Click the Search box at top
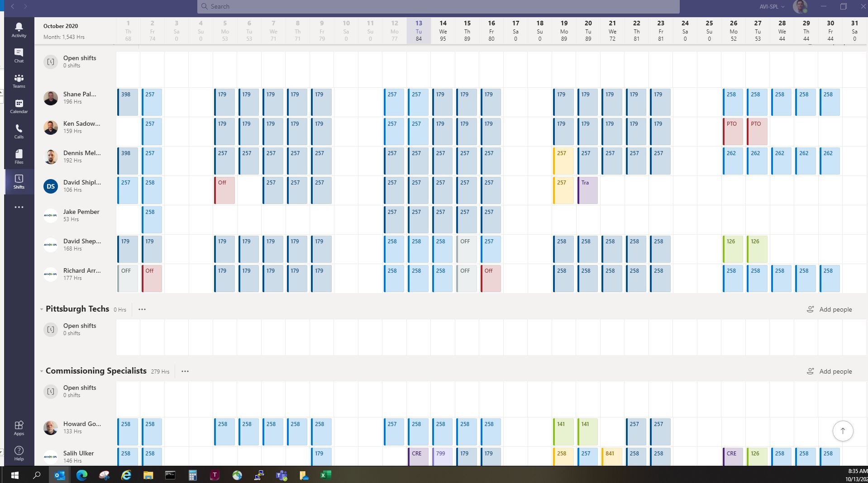 tap(438, 6)
